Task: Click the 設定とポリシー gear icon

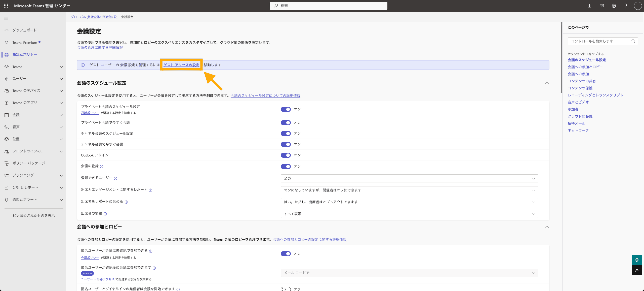Action: [7, 54]
